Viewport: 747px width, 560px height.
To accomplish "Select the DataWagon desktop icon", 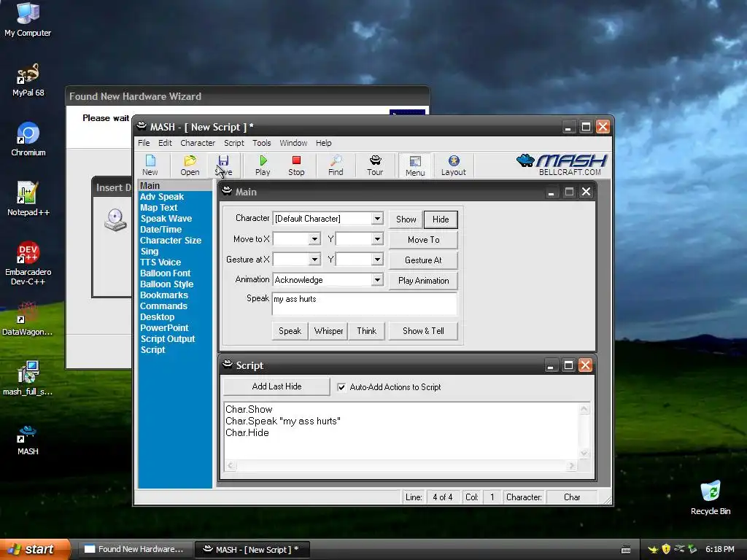I will [x=27, y=319].
